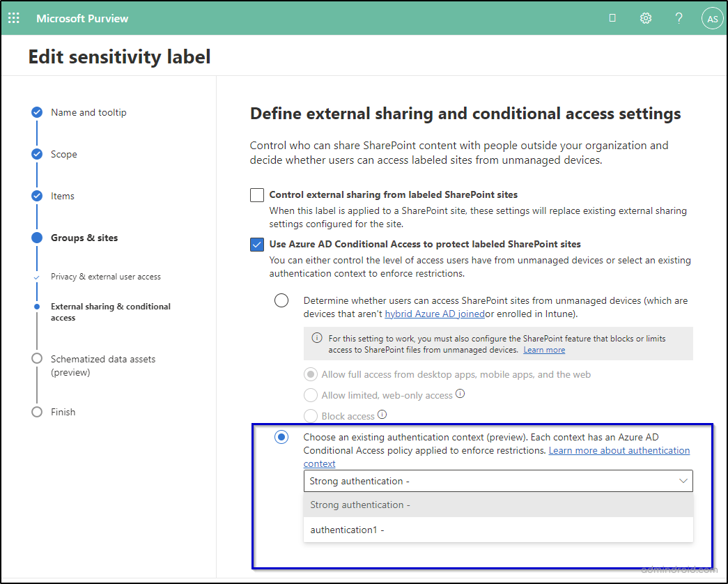
Task: Check Control external sharing from labeled SharePoint sites
Action: (257, 194)
